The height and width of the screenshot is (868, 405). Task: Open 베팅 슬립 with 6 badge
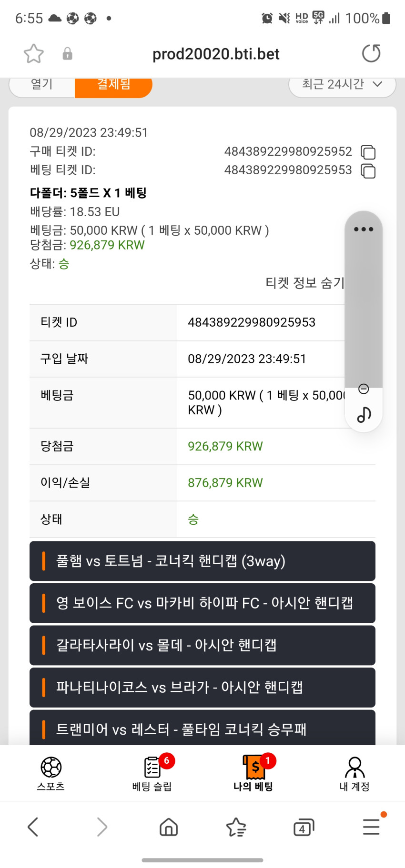pos(152,774)
